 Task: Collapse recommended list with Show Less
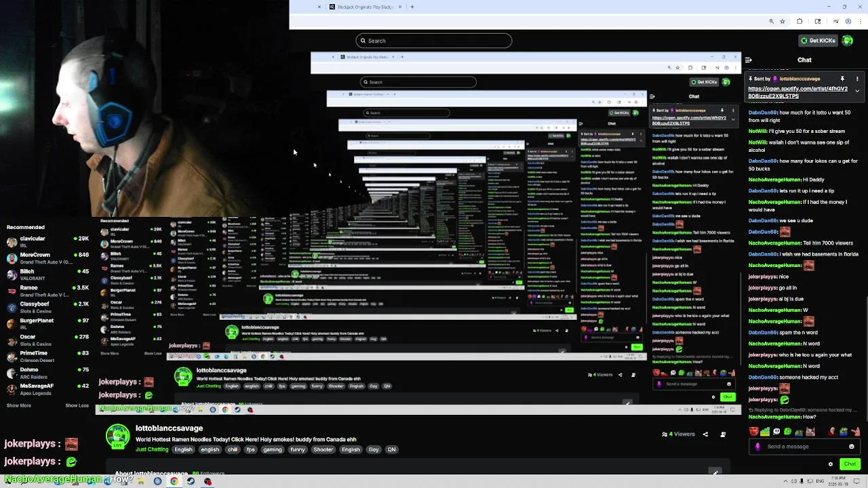77,405
